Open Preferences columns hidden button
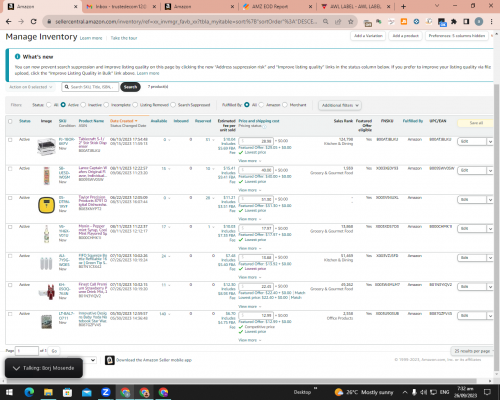 (457, 36)
